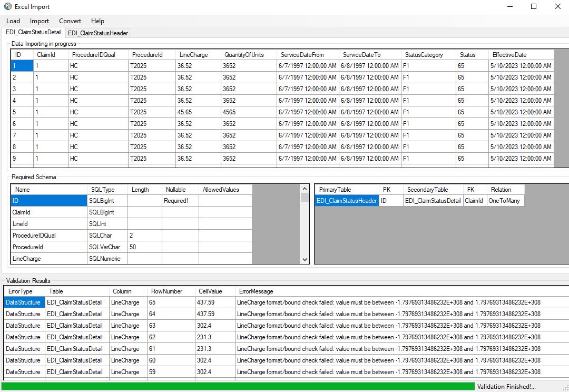Viewport: 569px width, 392px height.
Task: Click LineCharge value 45.65
Action: [198, 112]
